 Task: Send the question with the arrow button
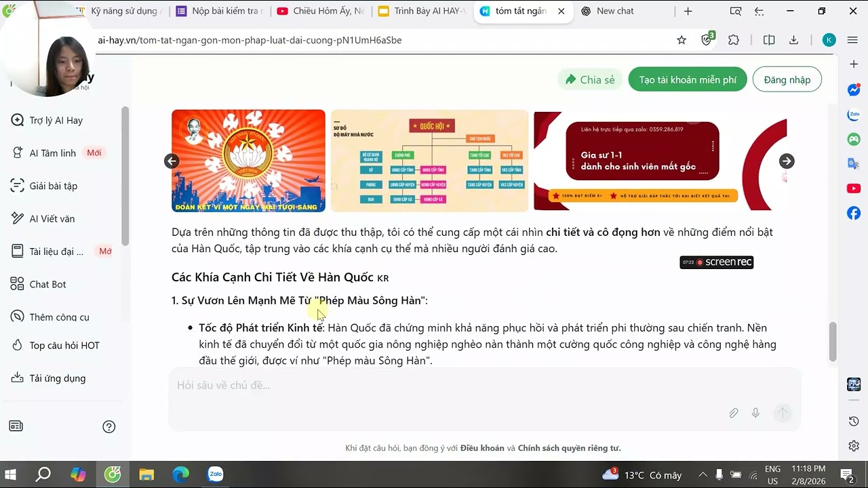[x=783, y=413]
